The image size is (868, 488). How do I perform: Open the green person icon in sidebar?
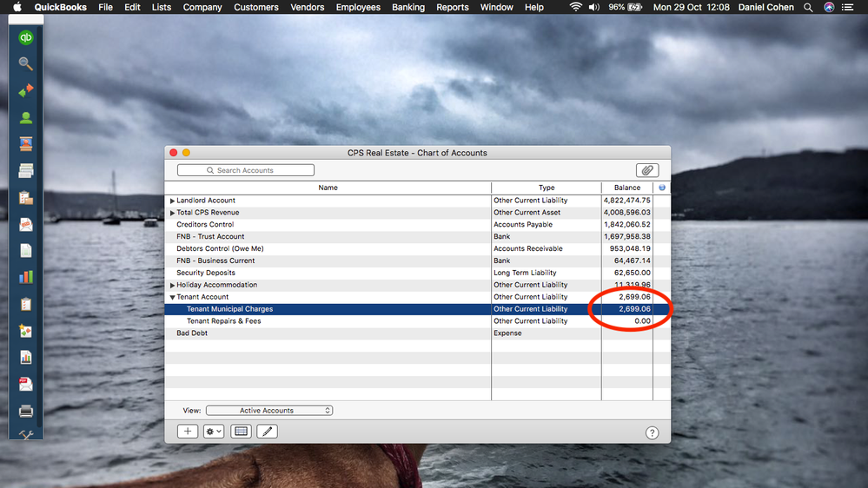click(x=25, y=117)
